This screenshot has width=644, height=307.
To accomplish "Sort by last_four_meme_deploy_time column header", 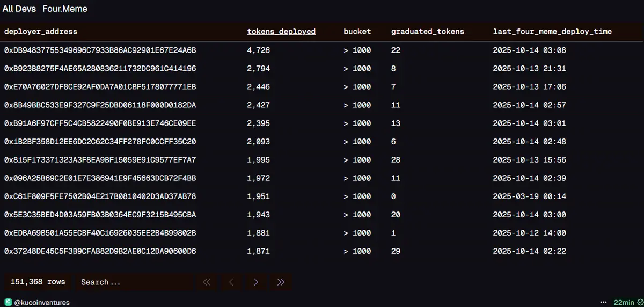I will (552, 32).
